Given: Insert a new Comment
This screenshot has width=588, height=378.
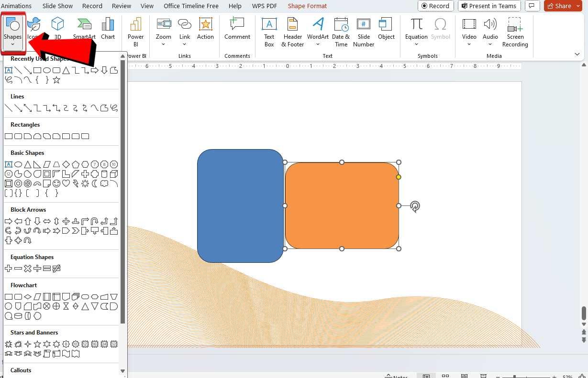Looking at the screenshot, I should click(x=237, y=30).
